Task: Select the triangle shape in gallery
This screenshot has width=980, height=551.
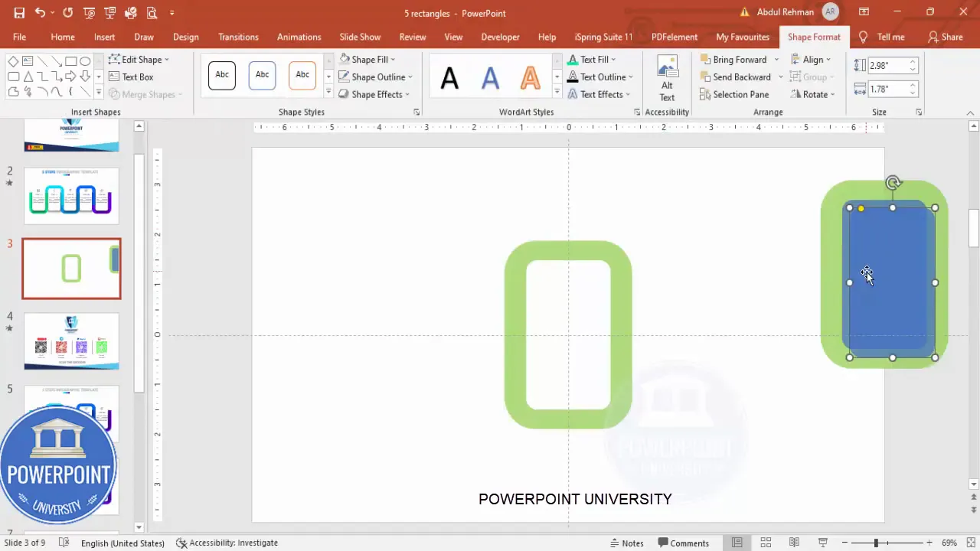Action: [x=28, y=77]
